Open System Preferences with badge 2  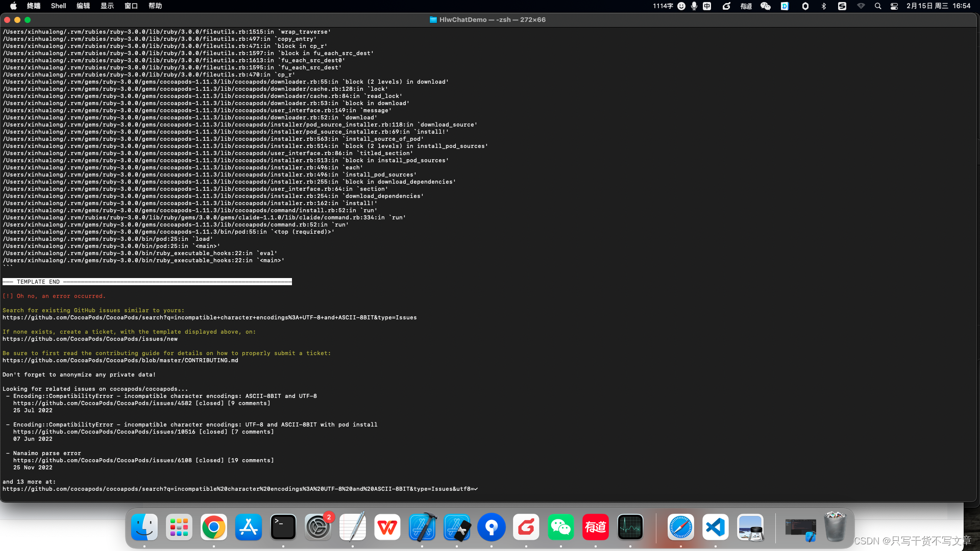coord(318,527)
